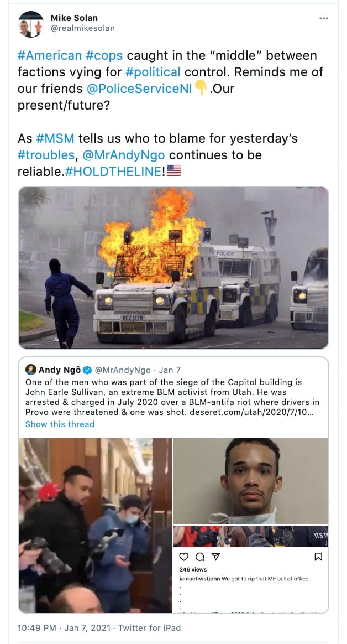Open the deseret.com article link

(x=253, y=412)
